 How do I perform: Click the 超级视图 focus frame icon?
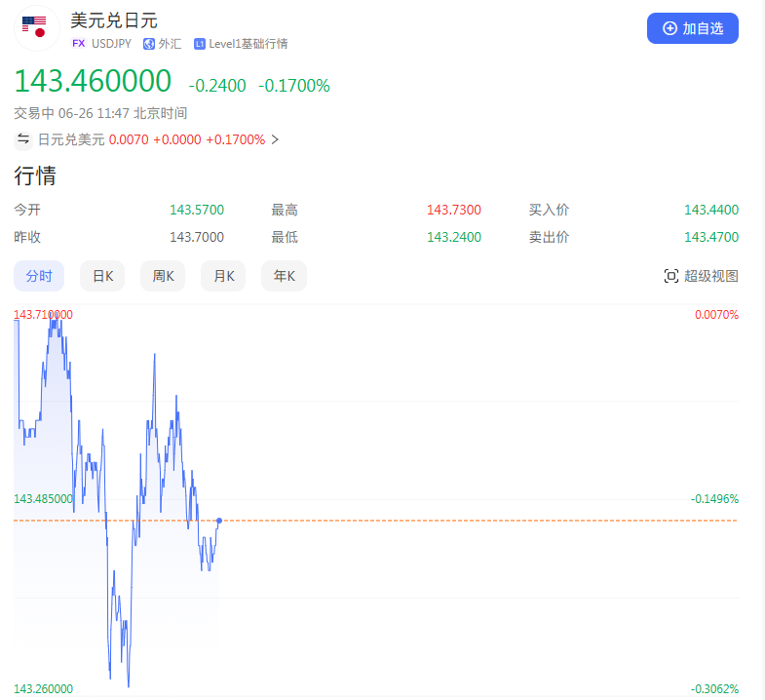pyautogui.click(x=670, y=276)
